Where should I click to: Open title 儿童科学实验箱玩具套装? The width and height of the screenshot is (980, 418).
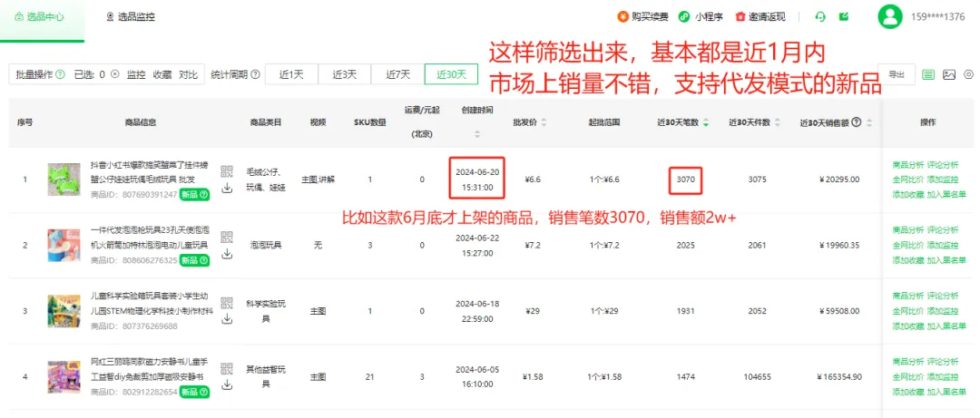click(x=152, y=303)
